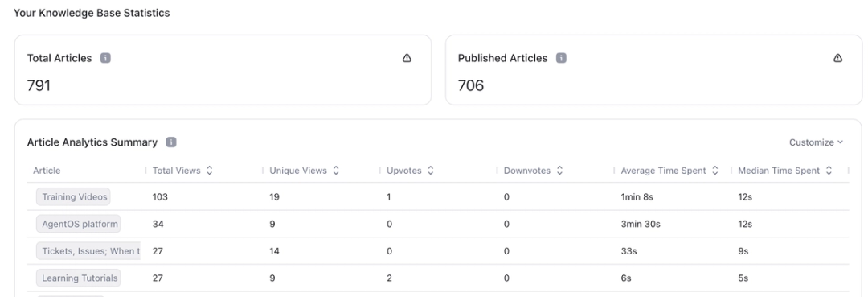Sort table by Average Time Spent
868x297 pixels.
click(x=715, y=171)
